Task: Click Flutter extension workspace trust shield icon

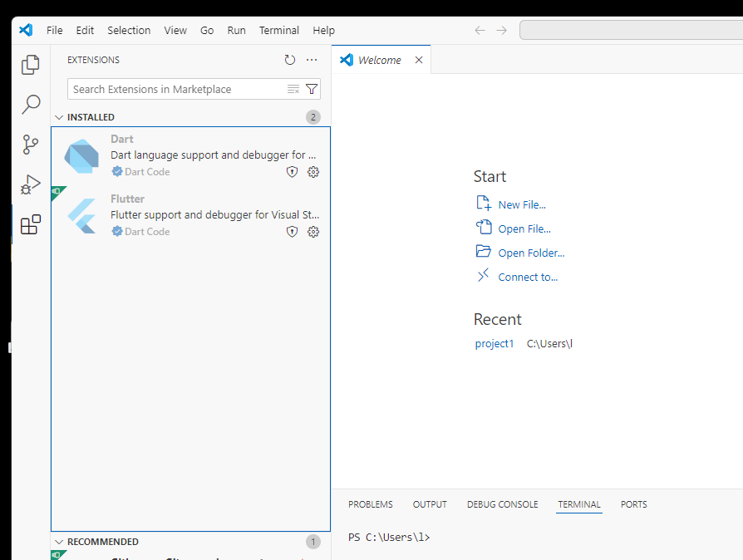Action: 292,231
